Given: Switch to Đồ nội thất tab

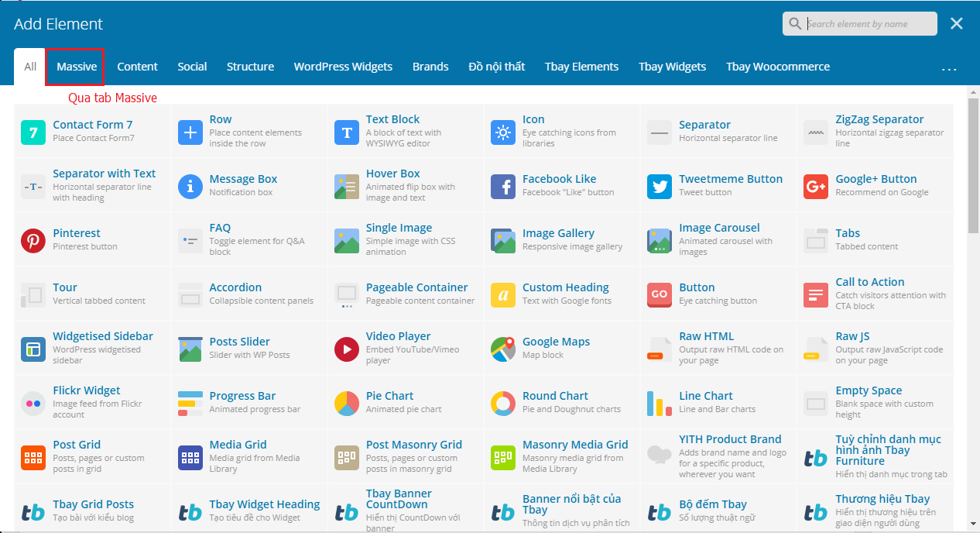Looking at the screenshot, I should tap(497, 67).
